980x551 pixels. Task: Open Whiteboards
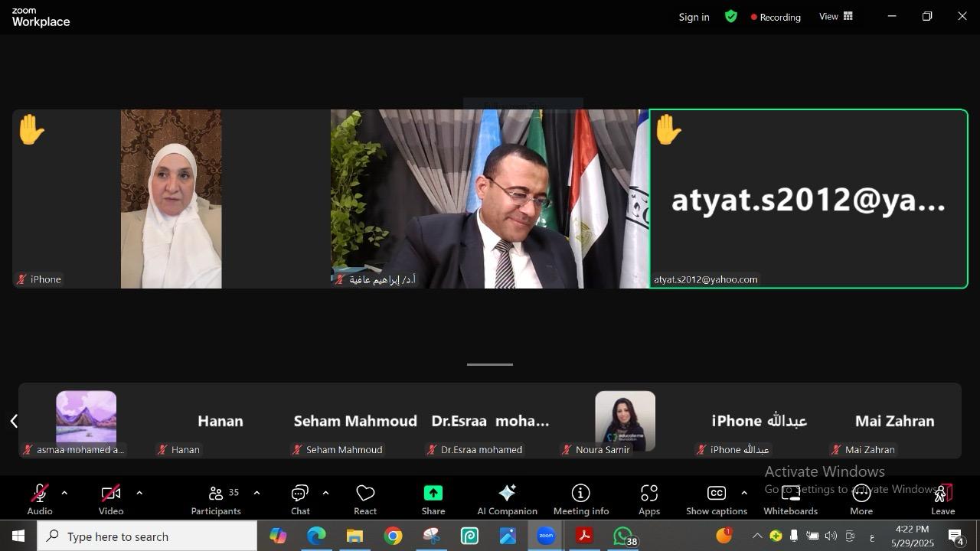tap(790, 499)
